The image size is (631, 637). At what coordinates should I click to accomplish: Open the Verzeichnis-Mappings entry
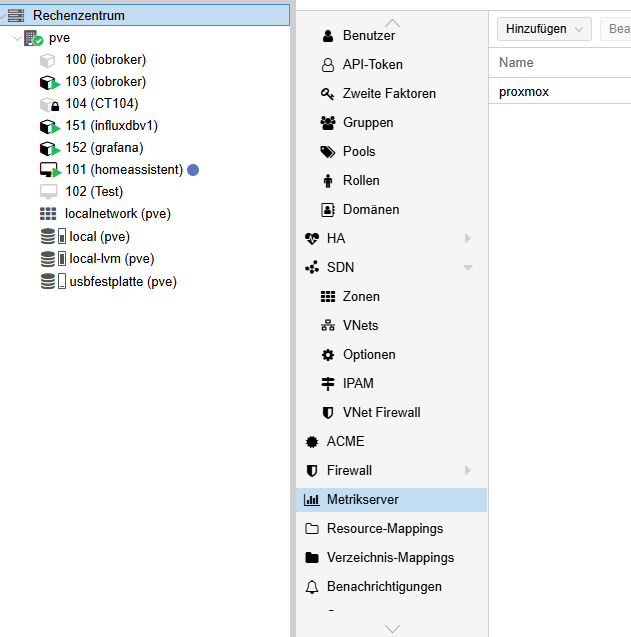click(x=391, y=558)
